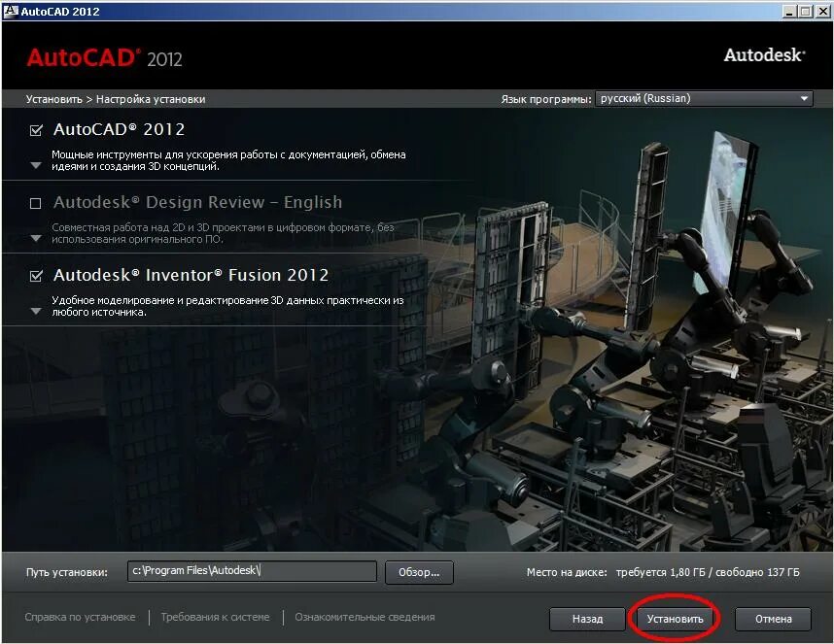Open Требования к системе link
Viewport: 834px width, 644px height.
pos(215,617)
